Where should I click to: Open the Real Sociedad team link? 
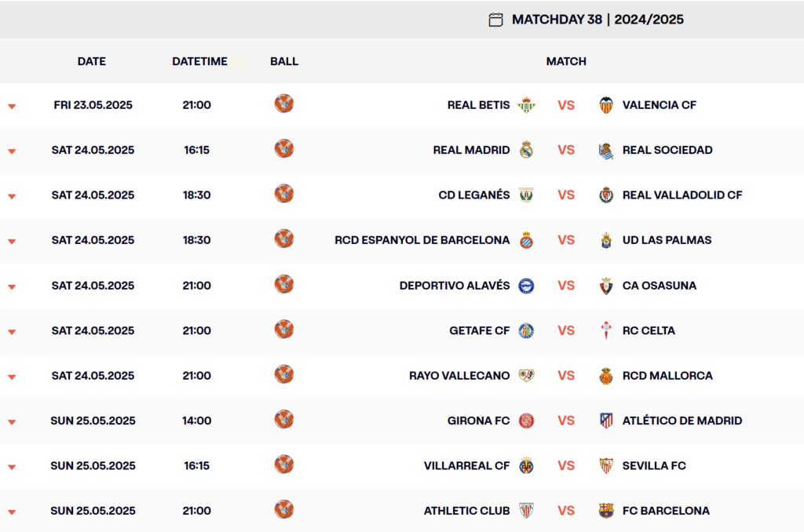[x=667, y=150]
